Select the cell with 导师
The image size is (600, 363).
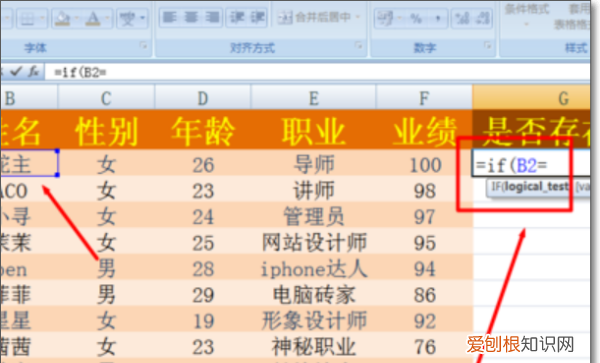pos(313,164)
